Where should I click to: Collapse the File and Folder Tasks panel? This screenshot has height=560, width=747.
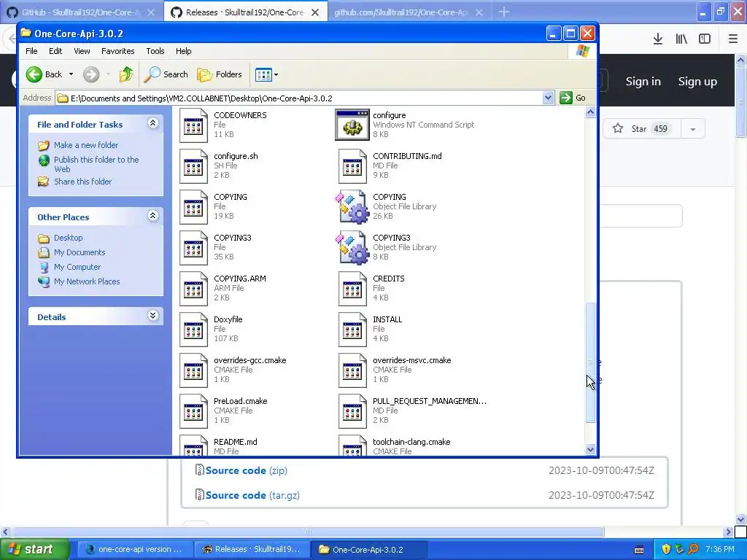pyautogui.click(x=153, y=123)
